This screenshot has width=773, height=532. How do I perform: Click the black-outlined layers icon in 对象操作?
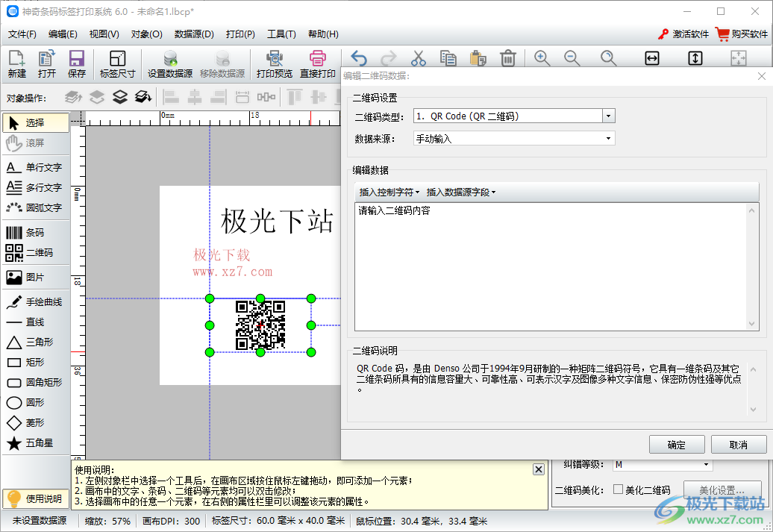point(120,97)
